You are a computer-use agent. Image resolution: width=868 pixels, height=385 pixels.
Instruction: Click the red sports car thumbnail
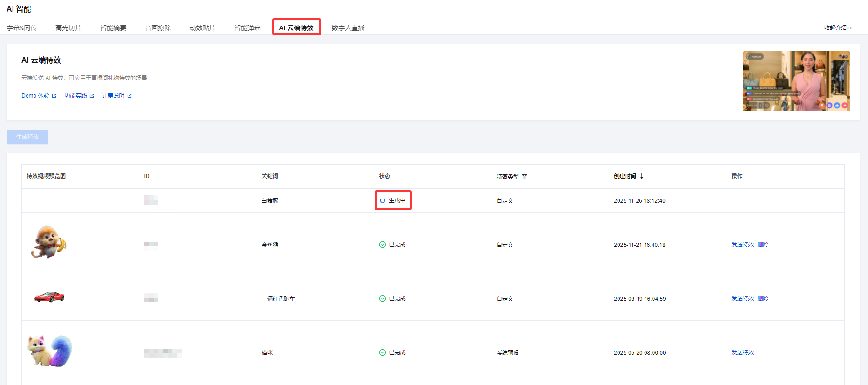coord(49,297)
